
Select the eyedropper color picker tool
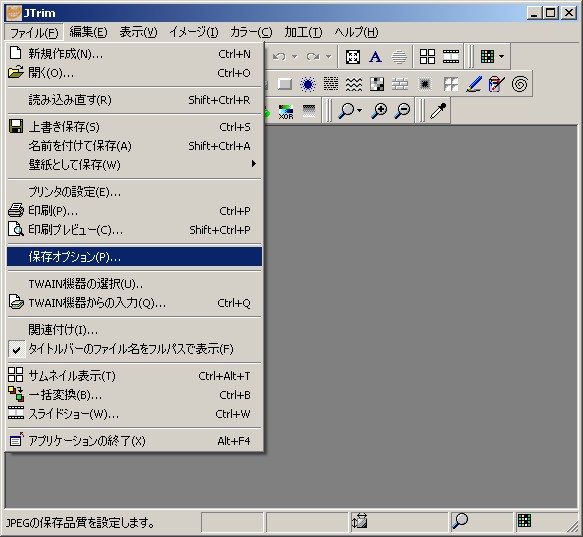click(438, 111)
